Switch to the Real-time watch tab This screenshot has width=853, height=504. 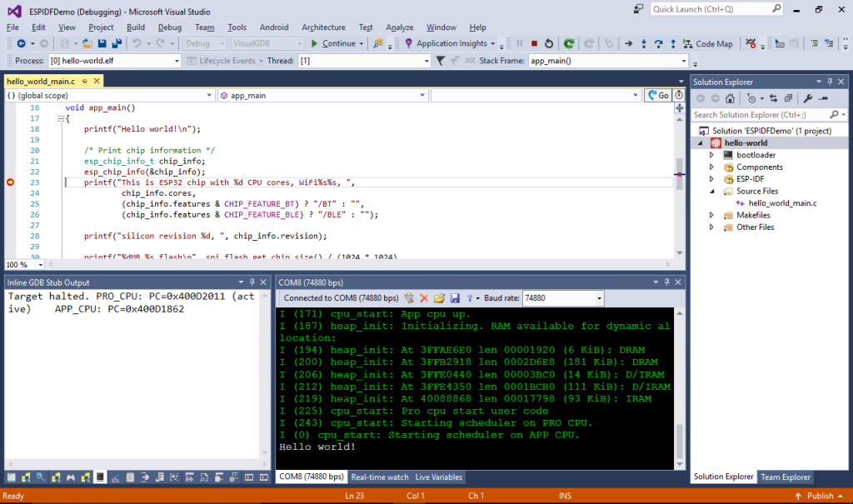coord(380,477)
